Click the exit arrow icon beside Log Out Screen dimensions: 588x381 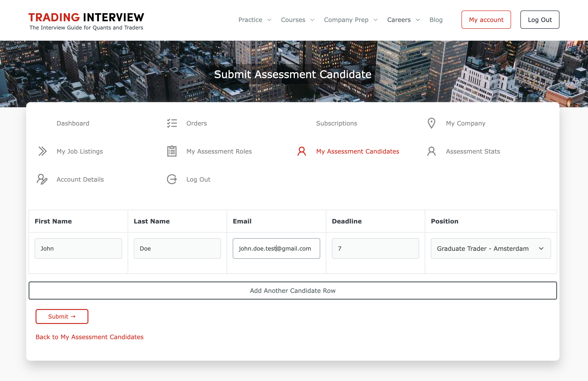172,179
